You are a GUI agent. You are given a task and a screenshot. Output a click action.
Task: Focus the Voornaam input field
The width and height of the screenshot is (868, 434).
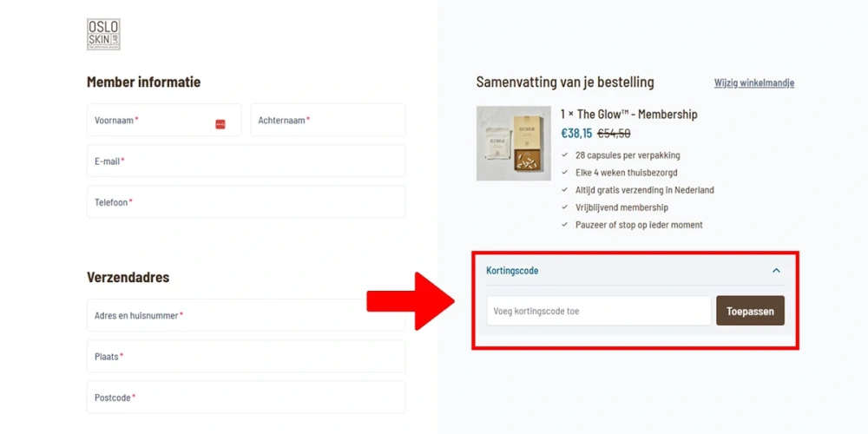coord(164,120)
